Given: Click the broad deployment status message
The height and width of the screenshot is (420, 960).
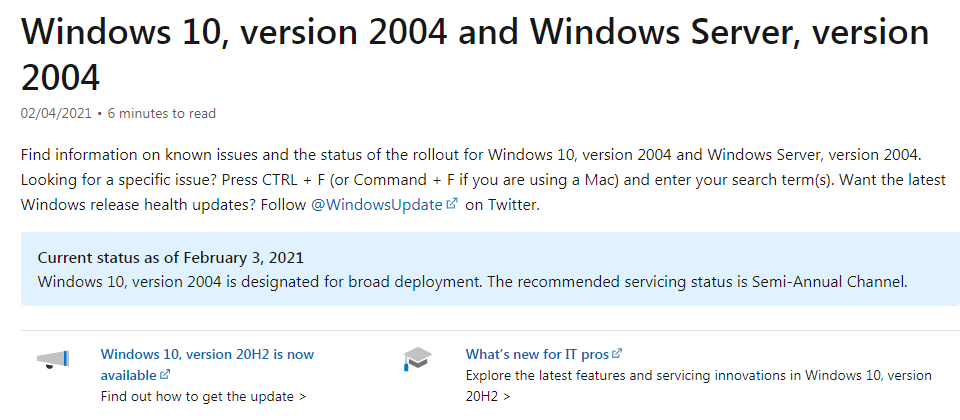Looking at the screenshot, I should (472, 282).
